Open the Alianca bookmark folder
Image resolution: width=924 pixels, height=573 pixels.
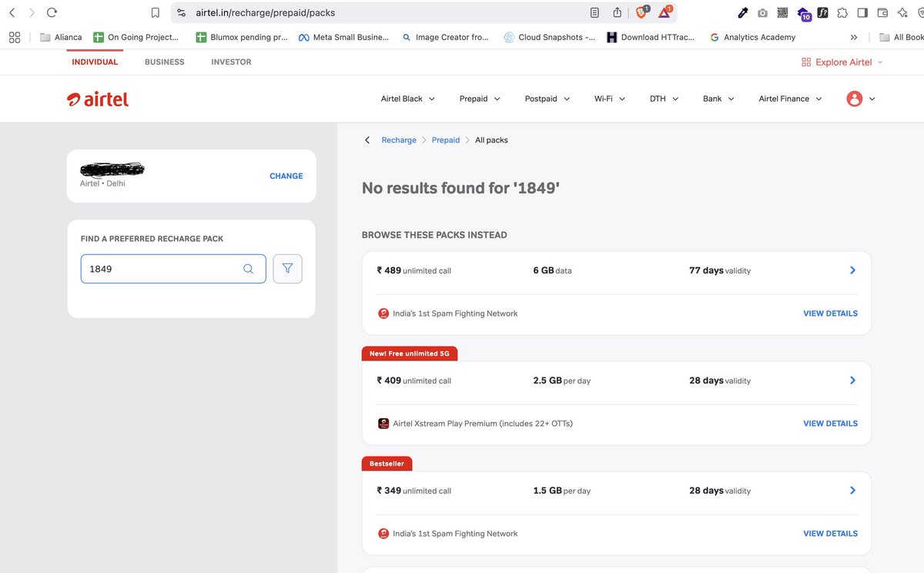tap(61, 37)
